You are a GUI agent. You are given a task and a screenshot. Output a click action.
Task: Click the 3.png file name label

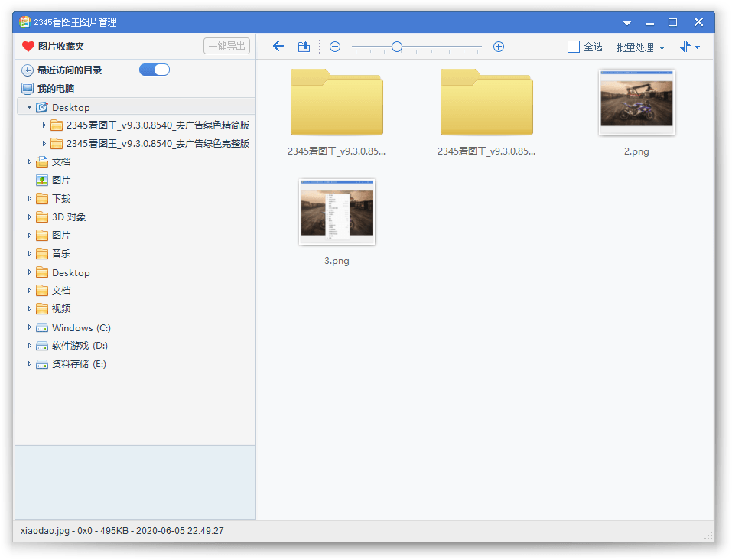point(337,261)
